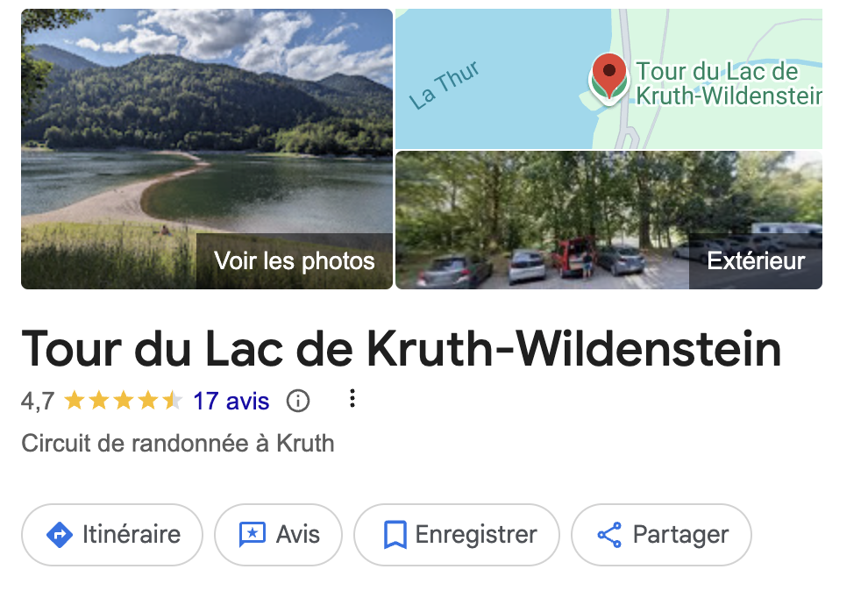Open the Extérieur photo label
This screenshot has height=605, width=868.
pos(756,261)
